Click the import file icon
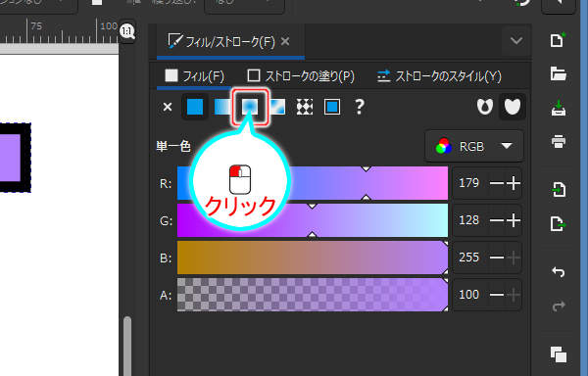 click(x=559, y=189)
